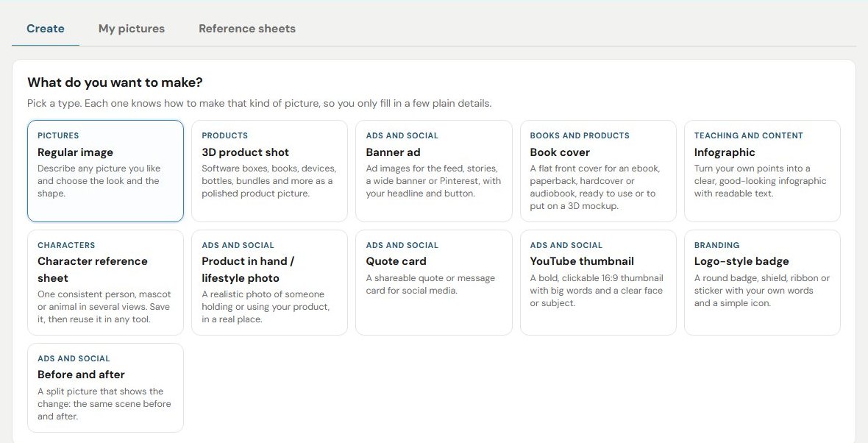Open the Reference sheets tab
This screenshot has height=443, width=868.
pyautogui.click(x=247, y=29)
